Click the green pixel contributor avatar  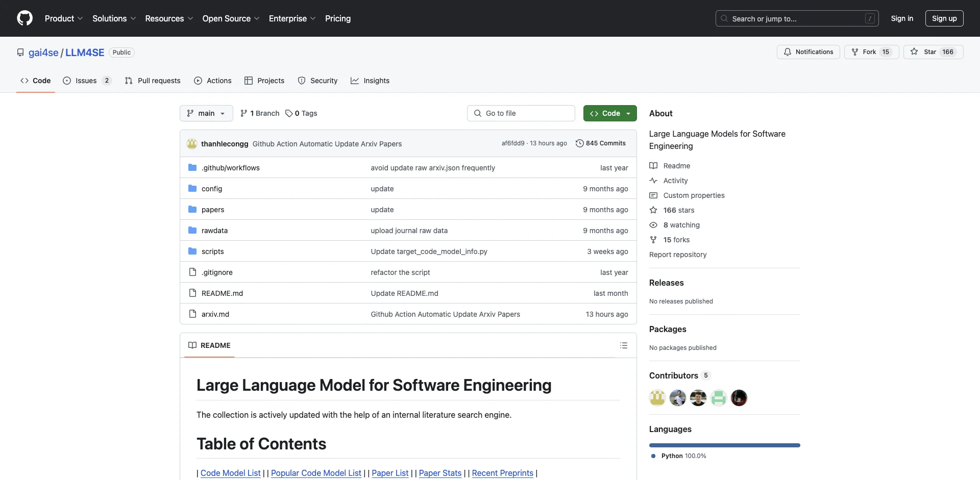click(x=719, y=398)
